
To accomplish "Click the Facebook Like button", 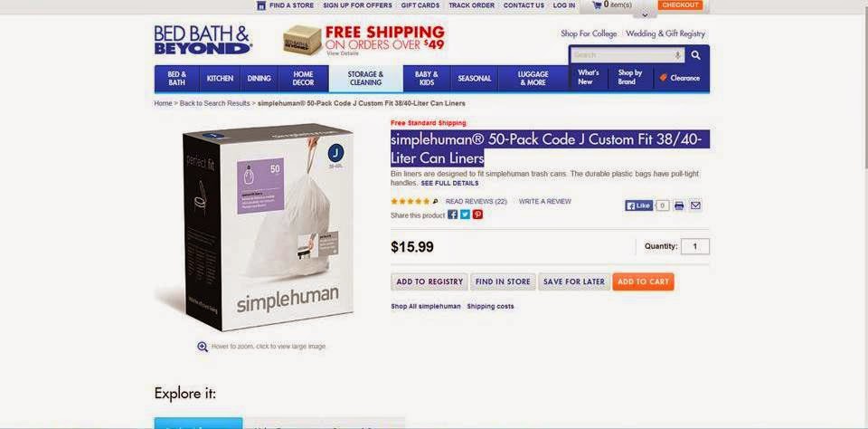I will pos(639,205).
